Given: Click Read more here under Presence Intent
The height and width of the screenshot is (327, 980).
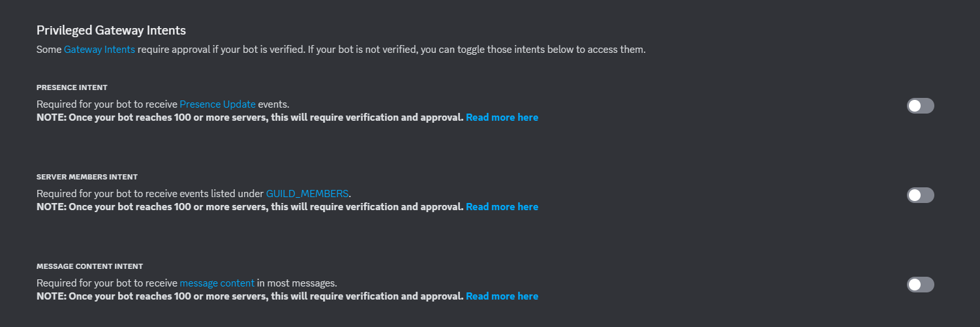Looking at the screenshot, I should (x=502, y=117).
